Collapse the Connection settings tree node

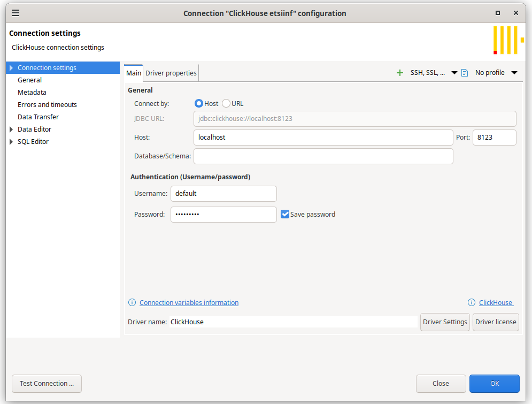(11, 68)
